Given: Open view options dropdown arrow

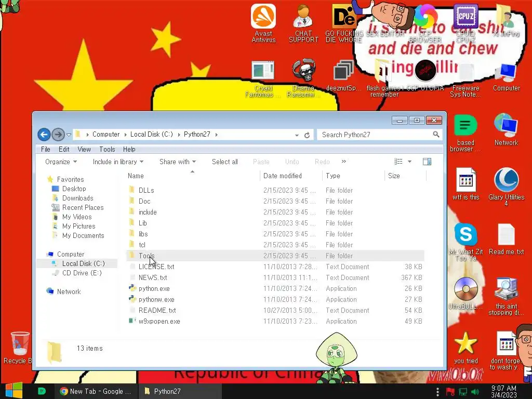Looking at the screenshot, I should click(409, 162).
